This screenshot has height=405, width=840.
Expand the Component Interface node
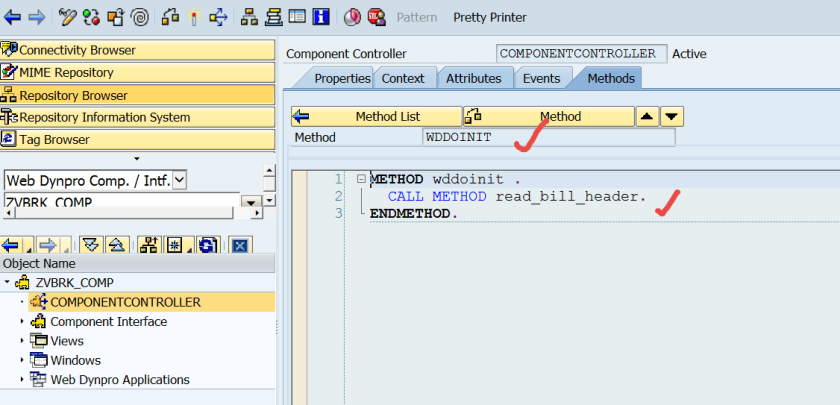pos(22,321)
